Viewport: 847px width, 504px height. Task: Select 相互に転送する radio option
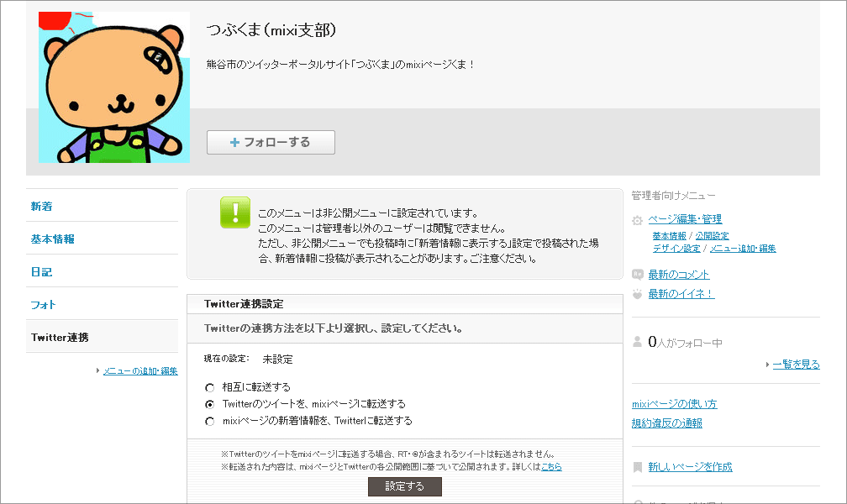click(x=209, y=387)
